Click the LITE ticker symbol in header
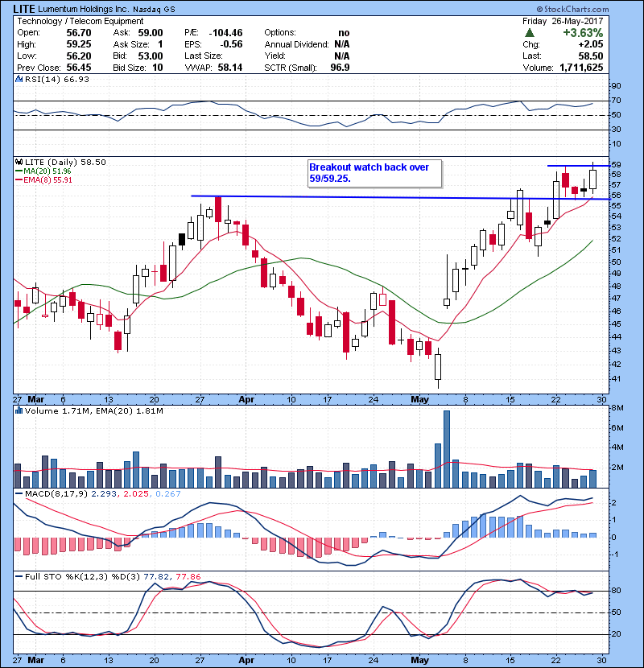The width and height of the screenshot is (644, 668). click(23, 9)
